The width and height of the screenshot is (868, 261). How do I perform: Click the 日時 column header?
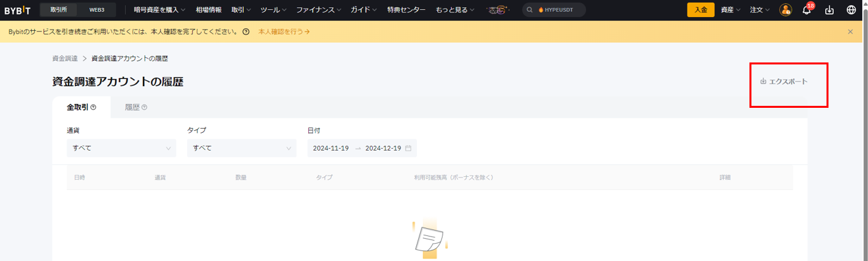pyautogui.click(x=79, y=178)
